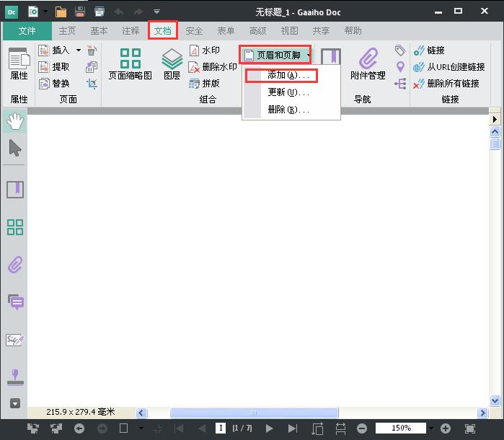504x440 pixels.
Task: Open the 文件 menu
Action: coord(27,31)
